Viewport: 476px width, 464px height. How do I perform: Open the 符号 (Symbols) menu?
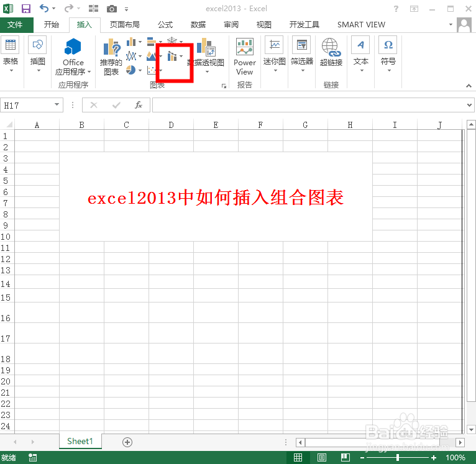(x=388, y=55)
